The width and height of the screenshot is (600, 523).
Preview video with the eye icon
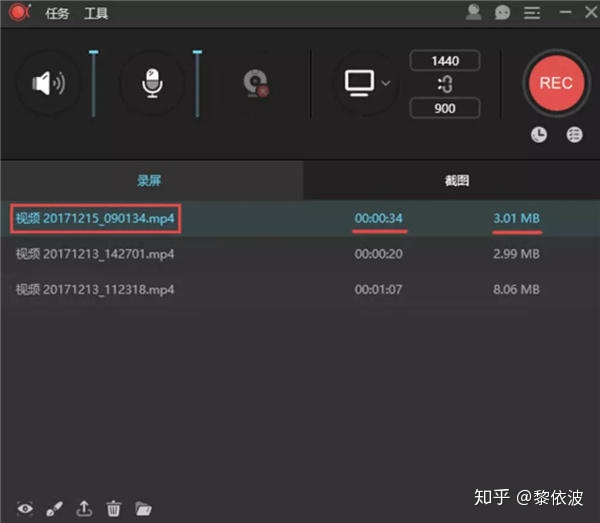pyautogui.click(x=25, y=508)
